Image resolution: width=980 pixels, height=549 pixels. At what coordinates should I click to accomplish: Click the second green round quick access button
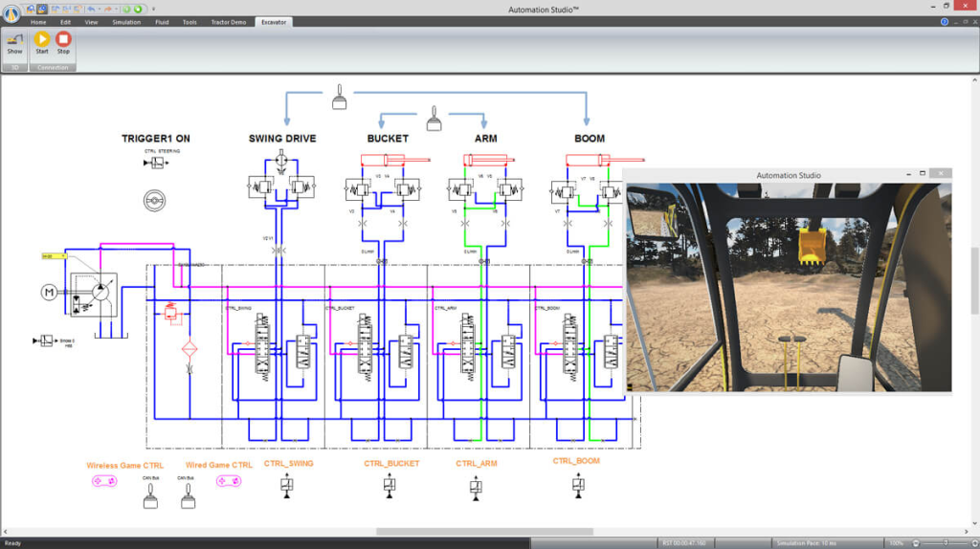tap(139, 9)
